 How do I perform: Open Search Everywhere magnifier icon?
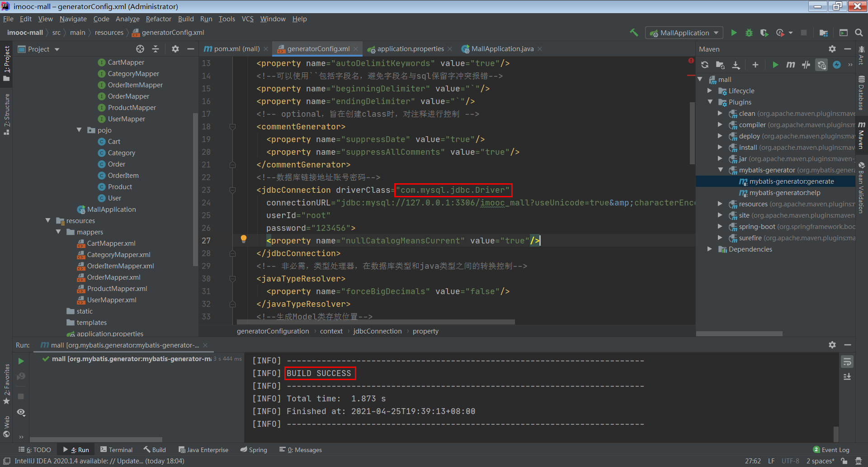pos(859,33)
